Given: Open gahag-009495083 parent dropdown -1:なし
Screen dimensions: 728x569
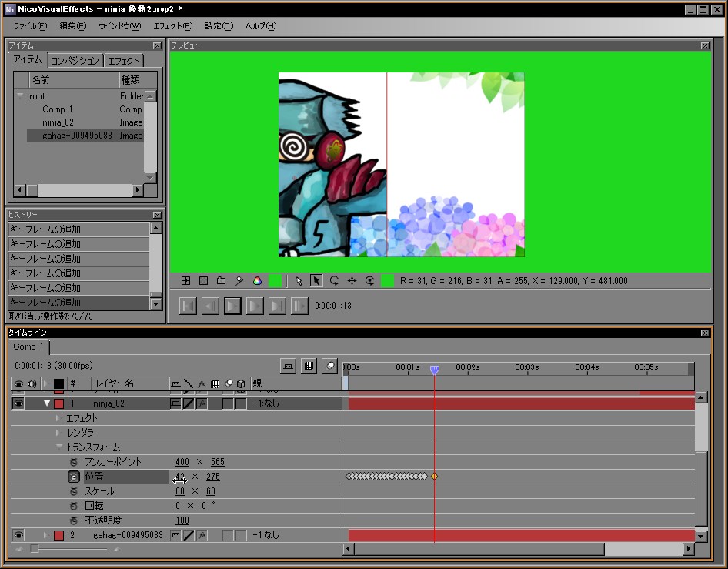Looking at the screenshot, I should coord(265,535).
